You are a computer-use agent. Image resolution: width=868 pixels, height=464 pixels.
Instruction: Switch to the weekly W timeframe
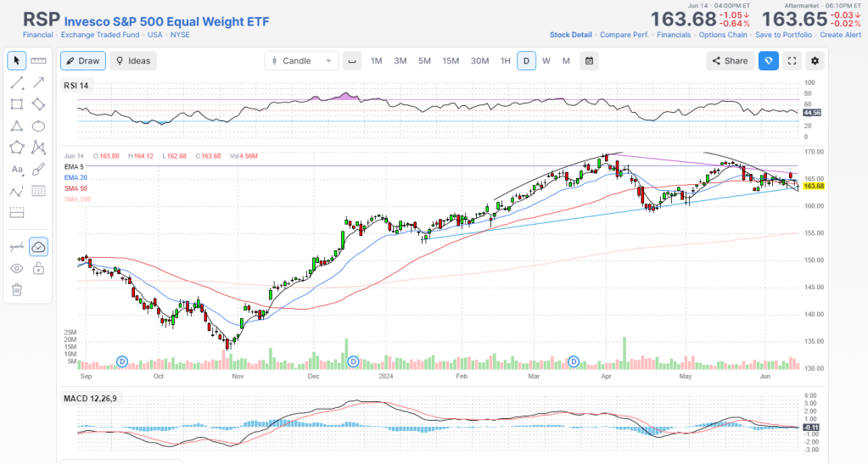(546, 61)
